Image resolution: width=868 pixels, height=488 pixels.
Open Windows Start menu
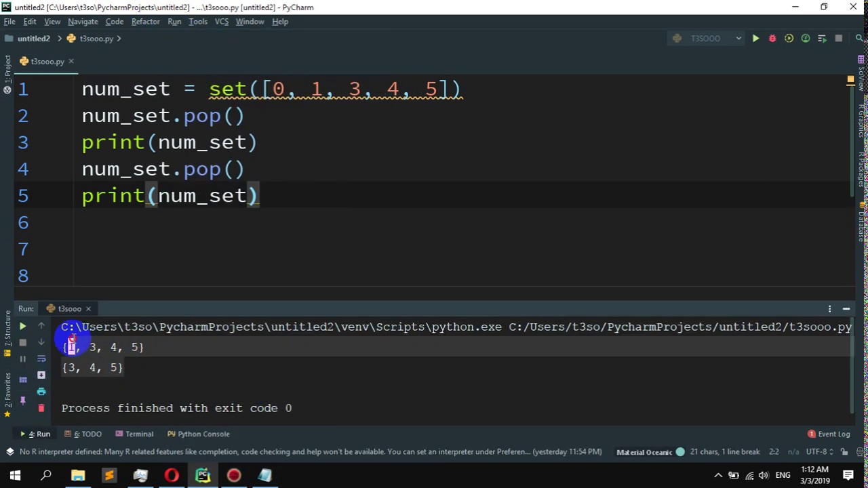coord(15,475)
